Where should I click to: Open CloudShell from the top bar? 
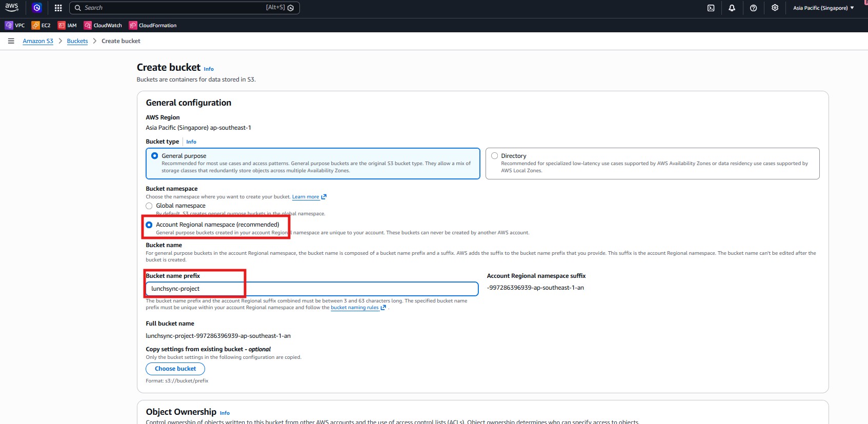click(711, 8)
